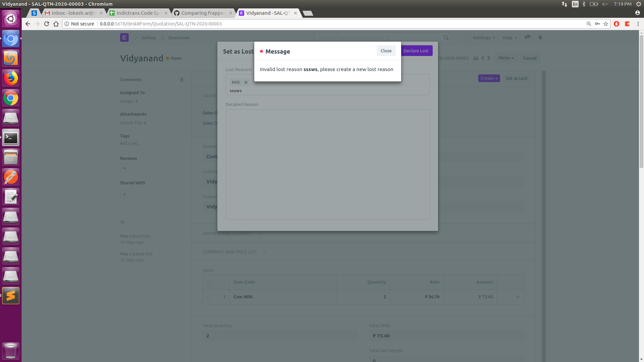Switch to the Inbox Gmail tab

(74, 13)
